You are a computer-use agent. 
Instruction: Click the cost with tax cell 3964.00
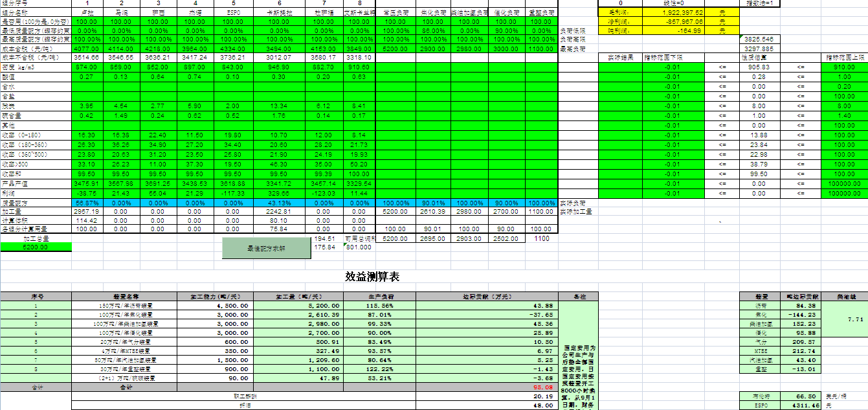tap(195, 49)
